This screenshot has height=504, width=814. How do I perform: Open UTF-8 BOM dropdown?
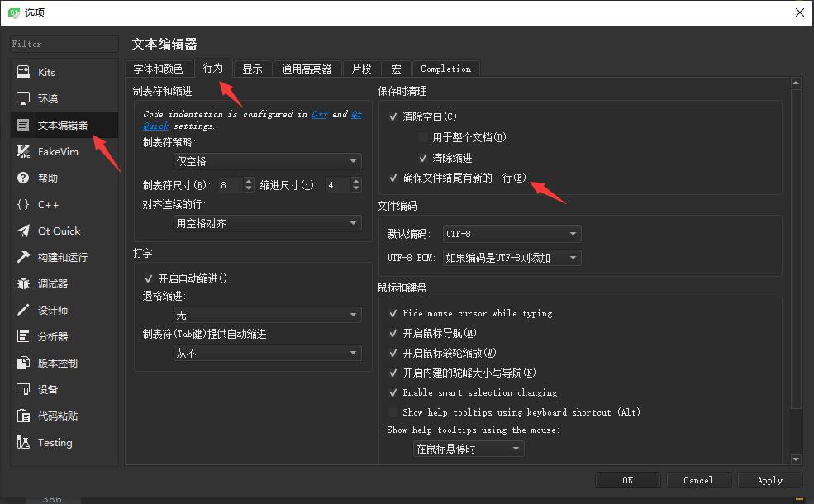(512, 258)
